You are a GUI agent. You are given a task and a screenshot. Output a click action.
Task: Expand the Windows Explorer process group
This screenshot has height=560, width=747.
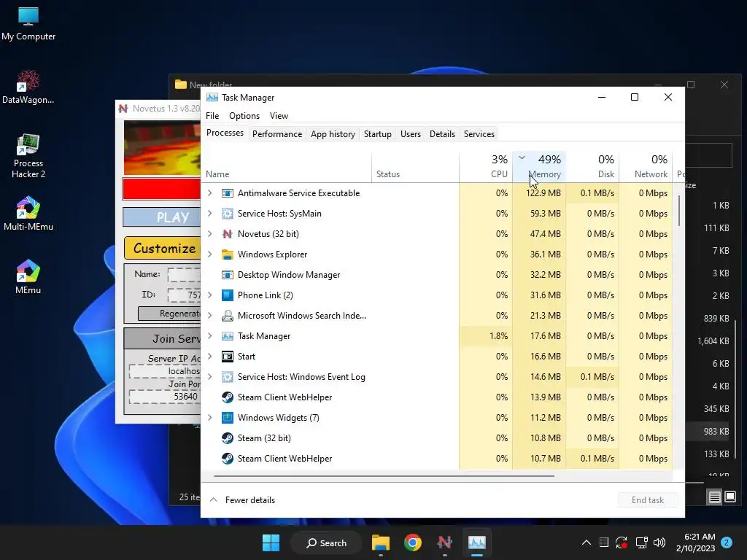210,254
